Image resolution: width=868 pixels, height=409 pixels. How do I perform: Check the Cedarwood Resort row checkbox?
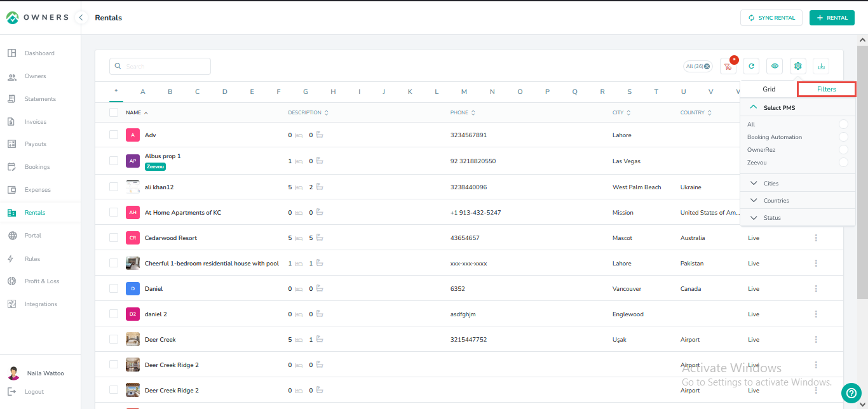[x=114, y=238]
